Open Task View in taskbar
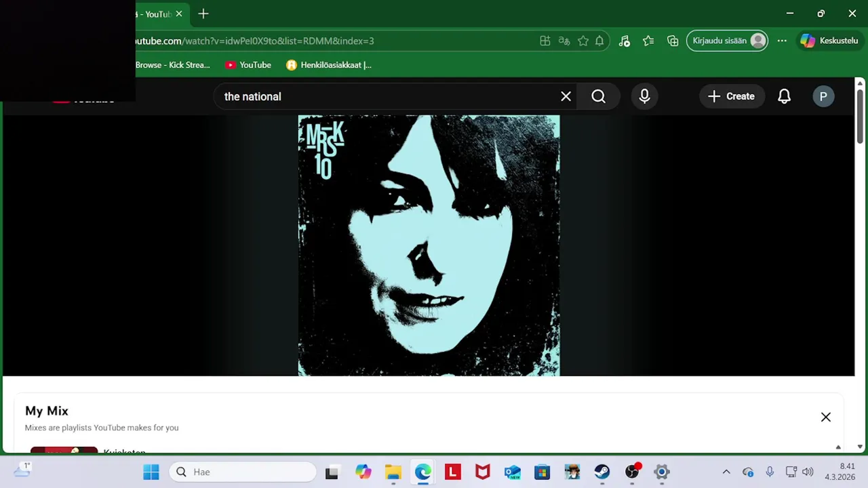Screen dimensions: 868x488 pyautogui.click(x=332, y=472)
